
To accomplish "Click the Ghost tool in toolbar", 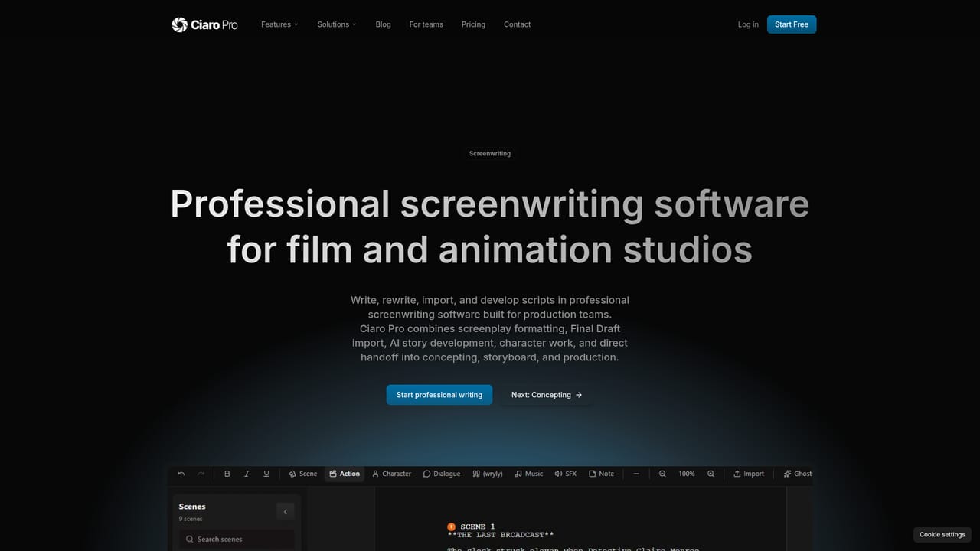I will 798,474.
